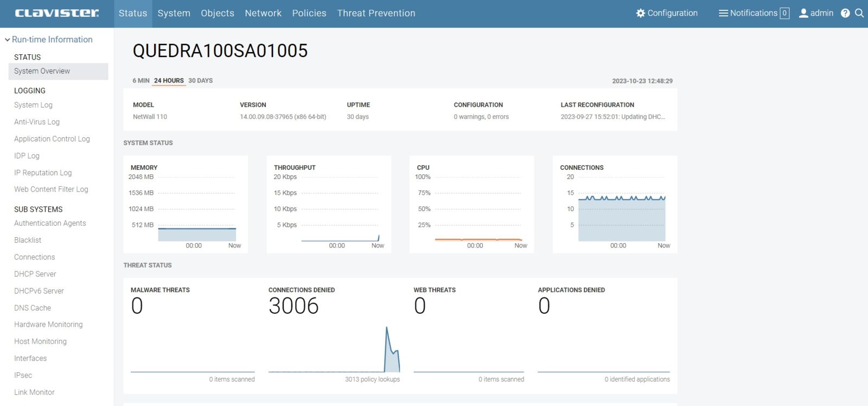The image size is (868, 406).
Task: Open the Configuration gear menu
Action: 667,13
